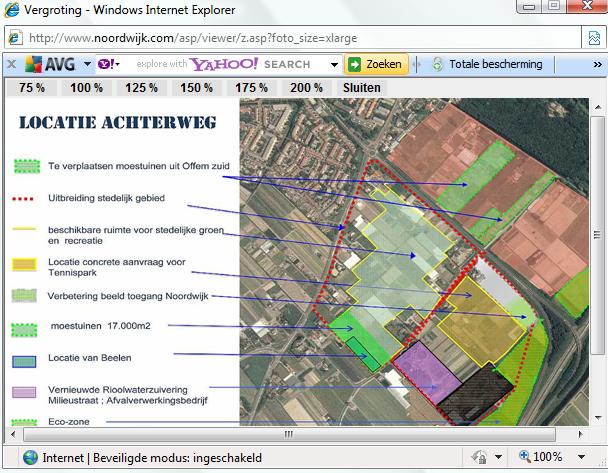Click Sluiten to close the viewer
The image size is (608, 473).
tap(361, 88)
